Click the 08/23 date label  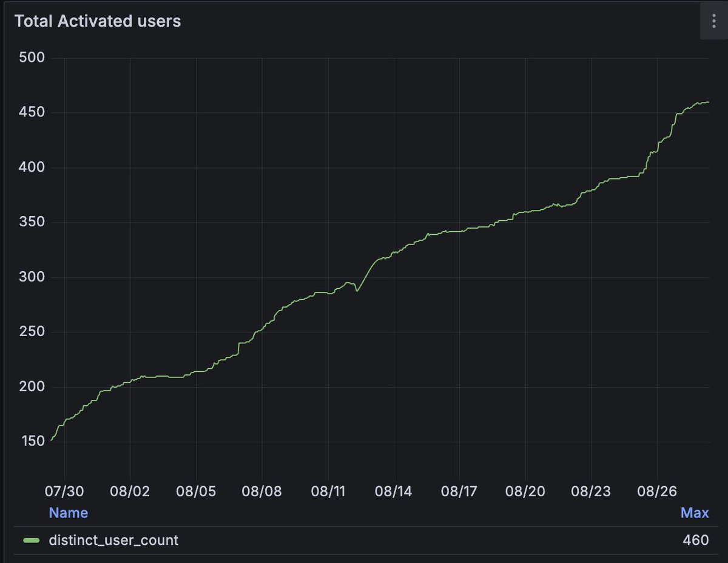coord(591,491)
